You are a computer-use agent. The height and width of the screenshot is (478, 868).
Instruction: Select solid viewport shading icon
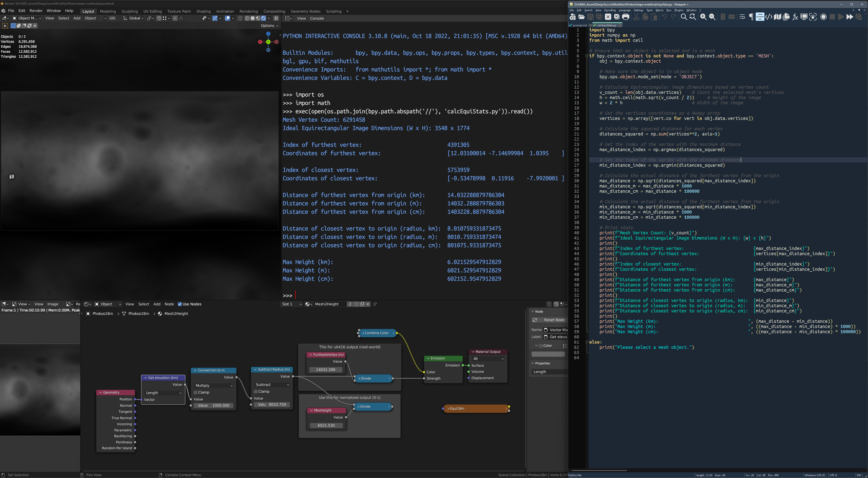point(252,18)
